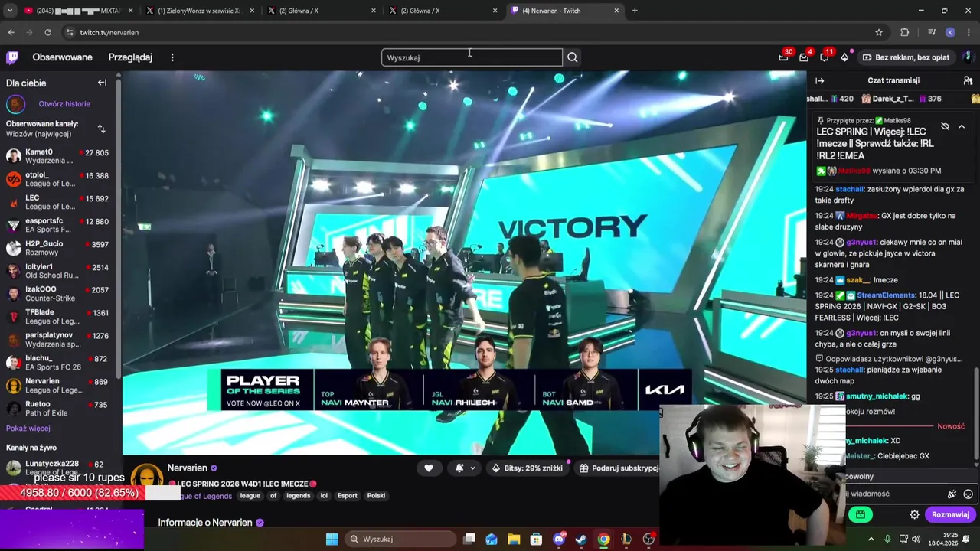This screenshot has height=551, width=980.
Task: Hide the pinned chat message
Action: tap(946, 126)
